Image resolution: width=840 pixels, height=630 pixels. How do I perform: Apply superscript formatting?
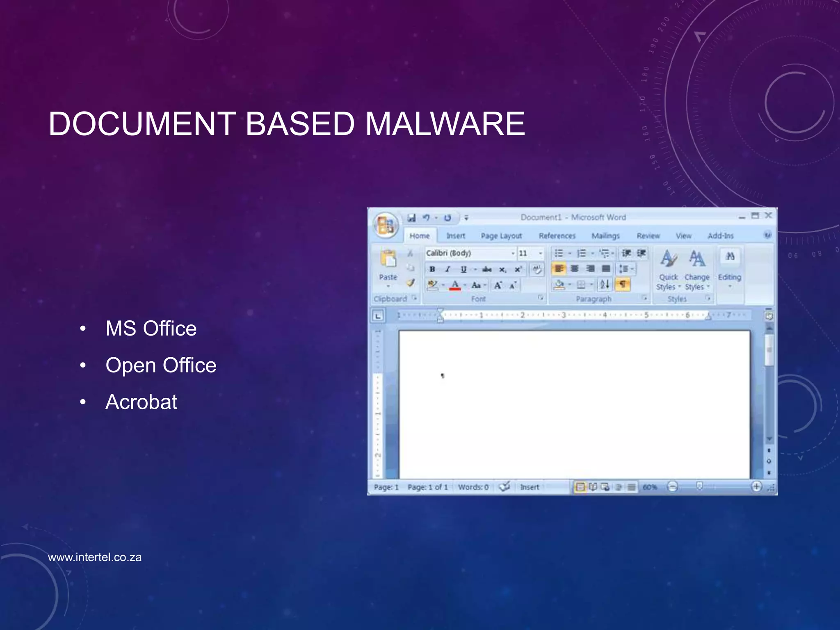tap(518, 269)
